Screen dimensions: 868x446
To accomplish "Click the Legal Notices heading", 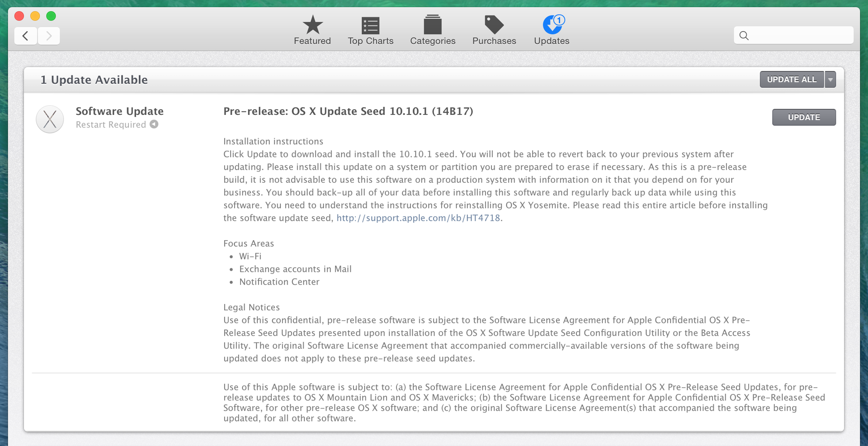I will (251, 308).
